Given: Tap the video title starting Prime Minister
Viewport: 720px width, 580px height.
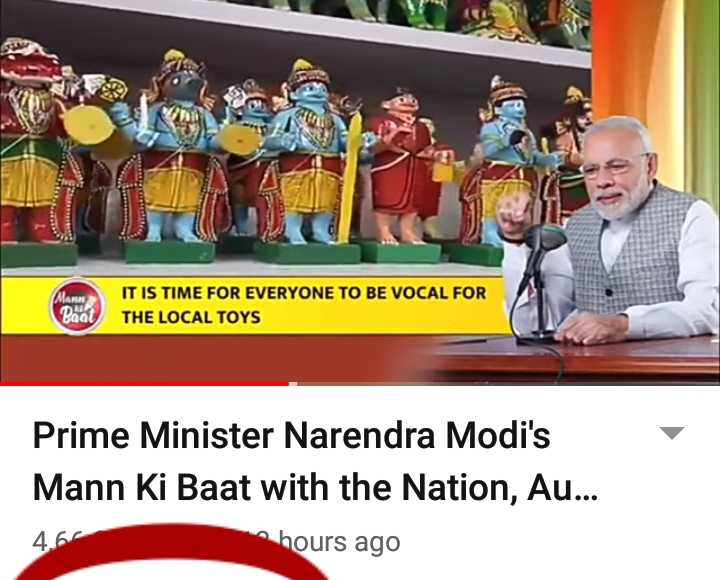Looking at the screenshot, I should [x=315, y=461].
